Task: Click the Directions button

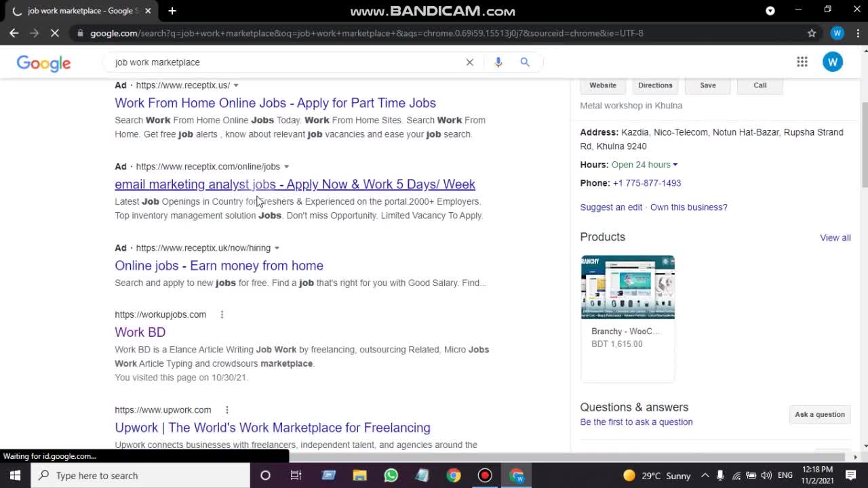Action: click(x=655, y=85)
